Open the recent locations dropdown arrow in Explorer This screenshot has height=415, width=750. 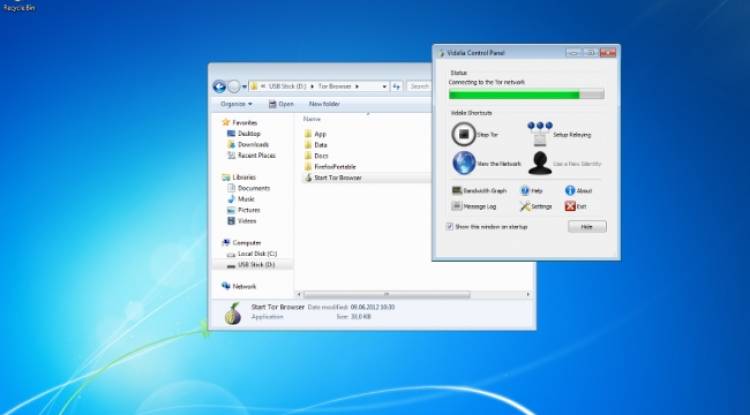click(x=244, y=87)
